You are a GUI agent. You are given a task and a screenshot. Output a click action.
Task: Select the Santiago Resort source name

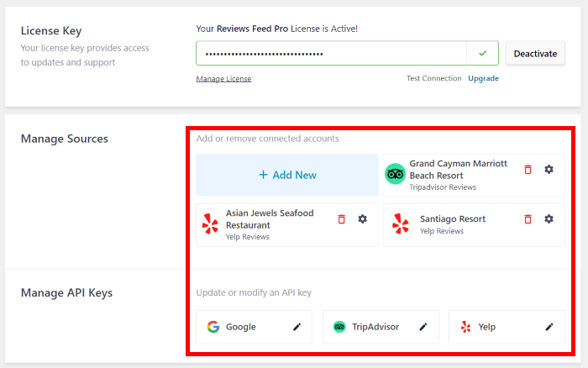pos(453,219)
